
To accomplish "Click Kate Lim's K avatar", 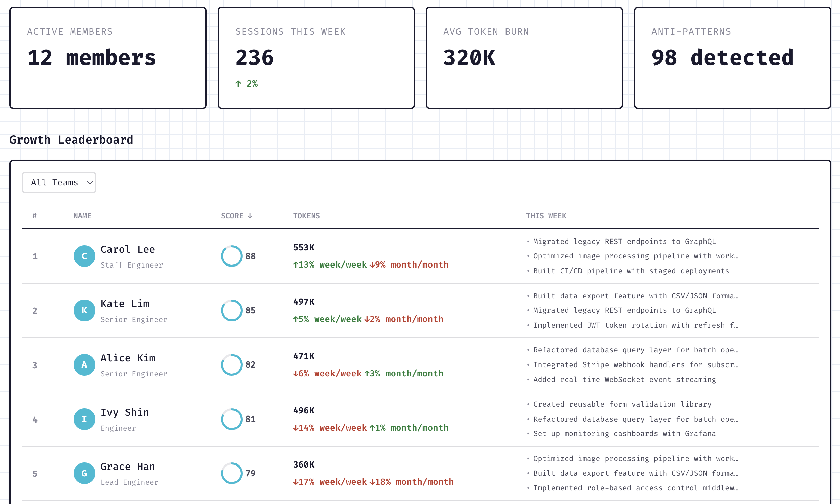I will click(84, 310).
